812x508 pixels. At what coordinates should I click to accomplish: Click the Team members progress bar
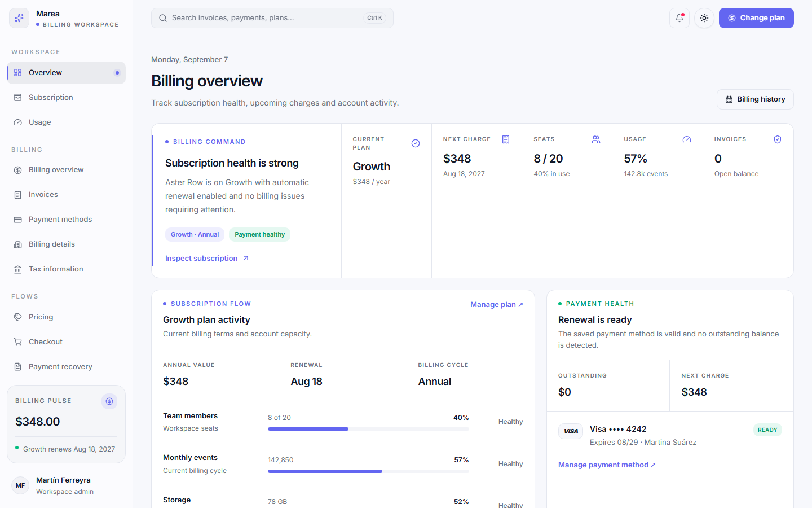coord(368,429)
